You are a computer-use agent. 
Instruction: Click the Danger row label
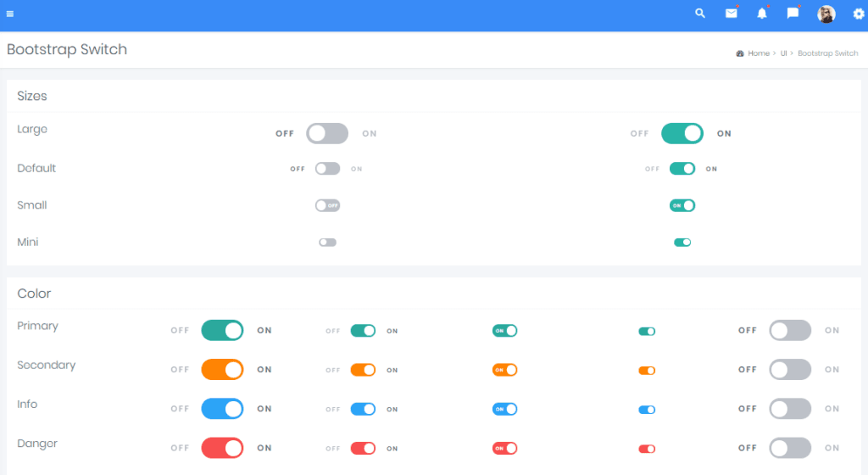[37, 444]
